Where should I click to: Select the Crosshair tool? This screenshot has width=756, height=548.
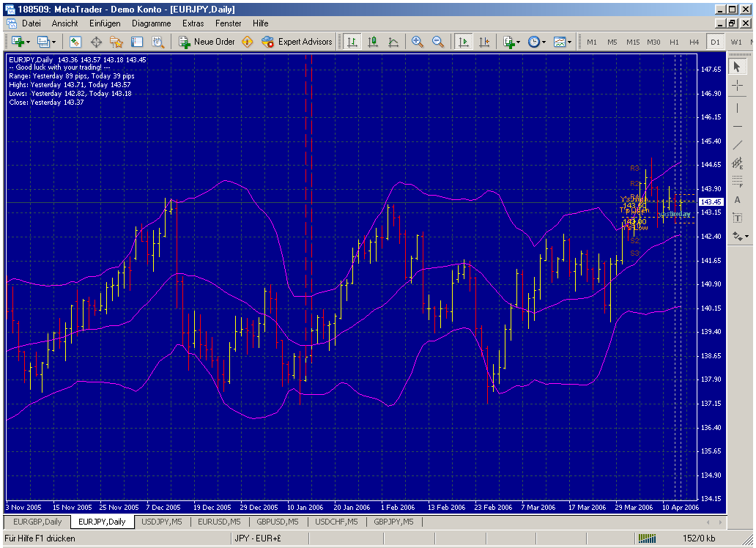[x=737, y=86]
